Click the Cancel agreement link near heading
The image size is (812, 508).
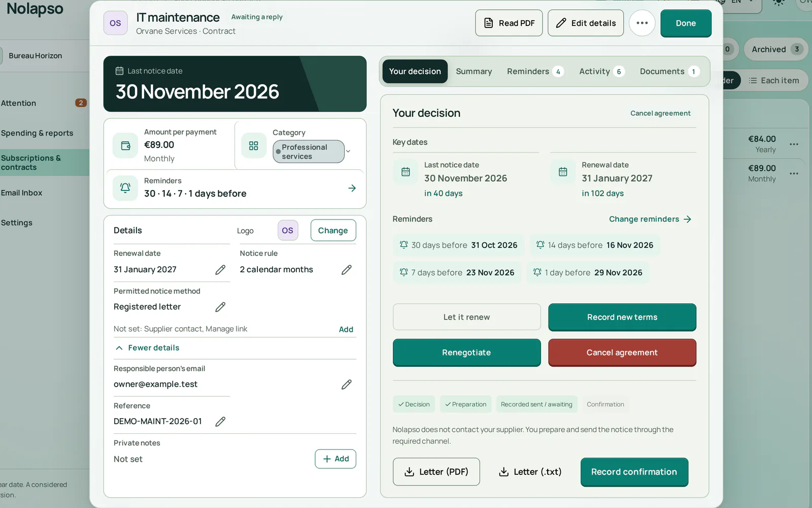click(x=660, y=113)
